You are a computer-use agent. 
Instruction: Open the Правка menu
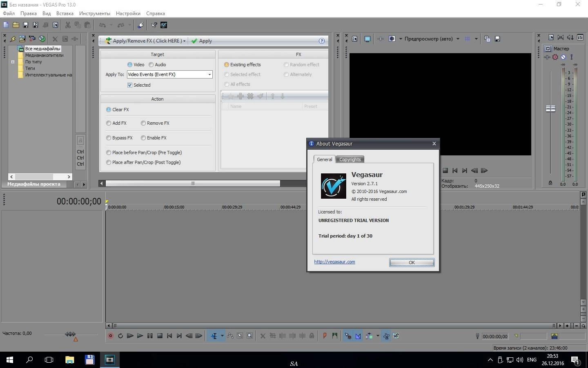[29, 13]
